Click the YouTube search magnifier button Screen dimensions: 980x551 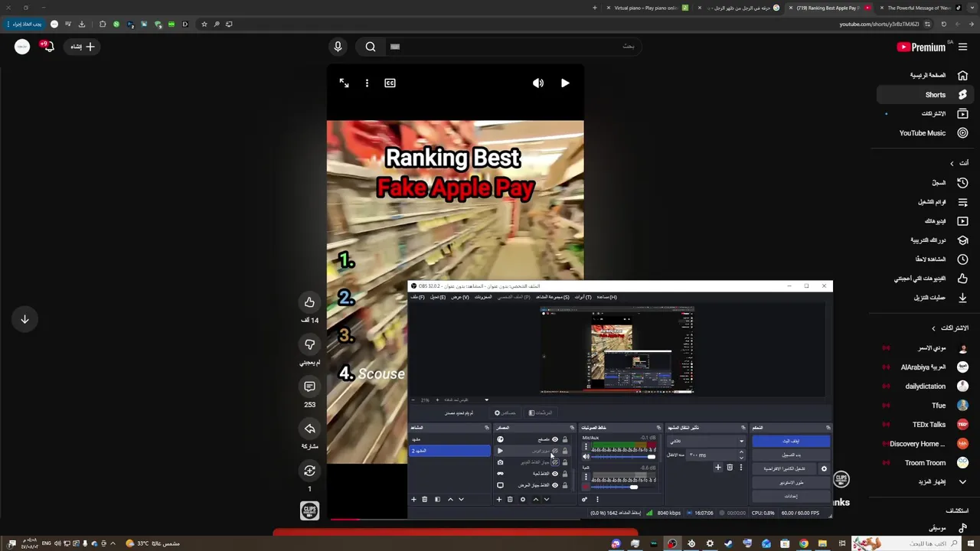pos(371,47)
